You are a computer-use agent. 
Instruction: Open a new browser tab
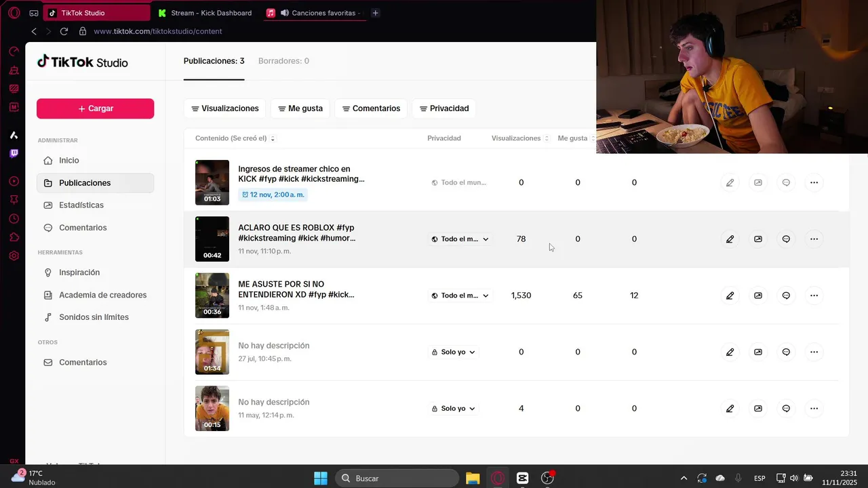point(376,13)
